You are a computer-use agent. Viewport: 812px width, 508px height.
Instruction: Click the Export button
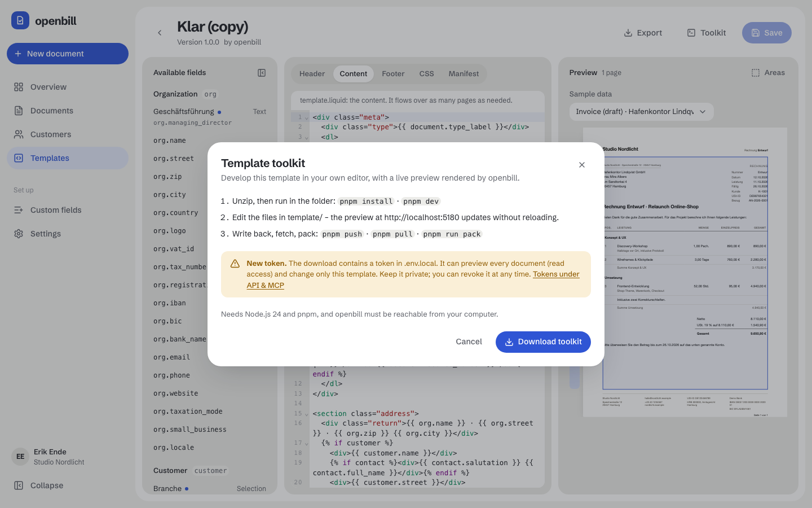[643, 33]
